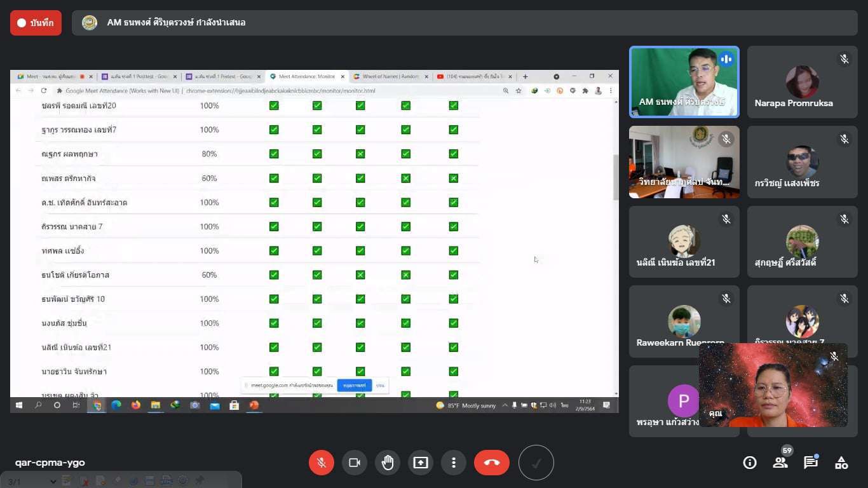Select the Meet Attendance: Monitor tab
Viewport: 868px width, 488px height.
point(302,76)
